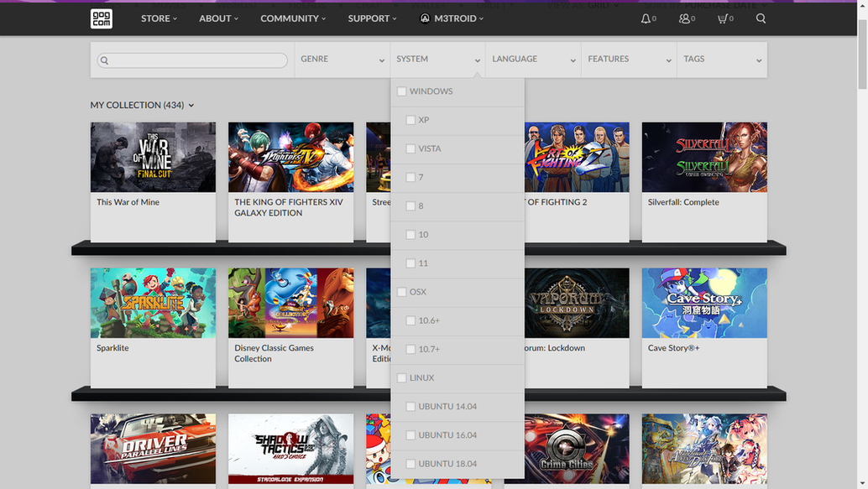Tick the Windows checkbox
The image size is (868, 489).
[x=402, y=91]
